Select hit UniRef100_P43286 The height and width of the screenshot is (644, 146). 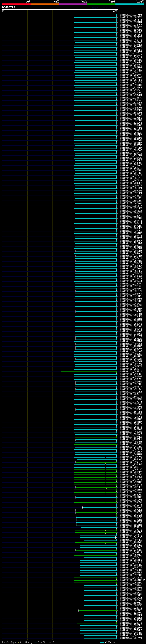[131, 432]
